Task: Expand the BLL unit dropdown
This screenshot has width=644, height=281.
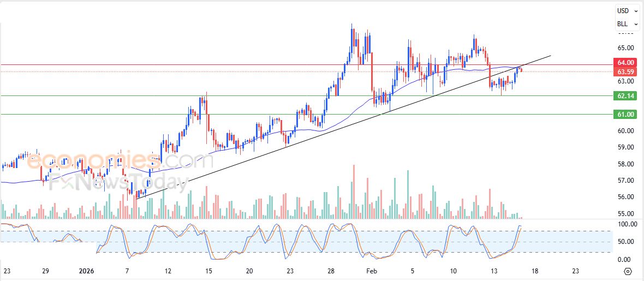Action: 628,24
